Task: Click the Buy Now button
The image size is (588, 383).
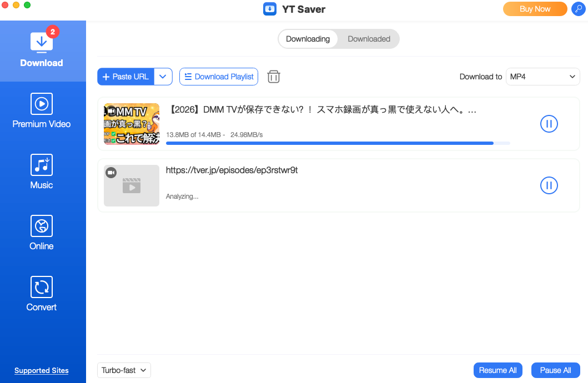Action: tap(535, 9)
